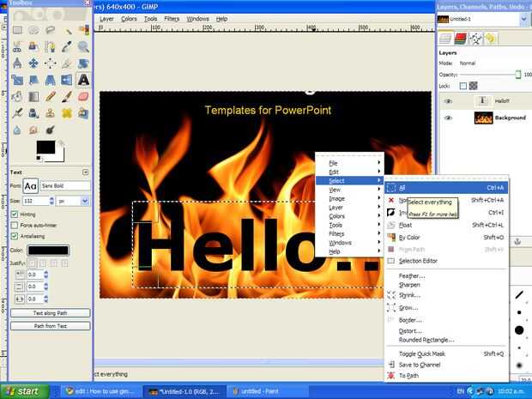
Task: Enable Force auto-hinter checkbox
Action: coord(15,225)
